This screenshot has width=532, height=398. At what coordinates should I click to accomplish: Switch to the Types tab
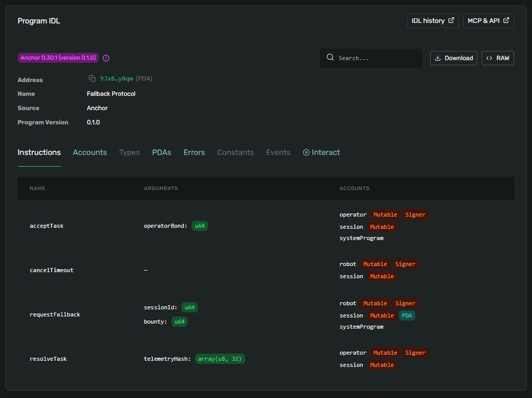[129, 152]
